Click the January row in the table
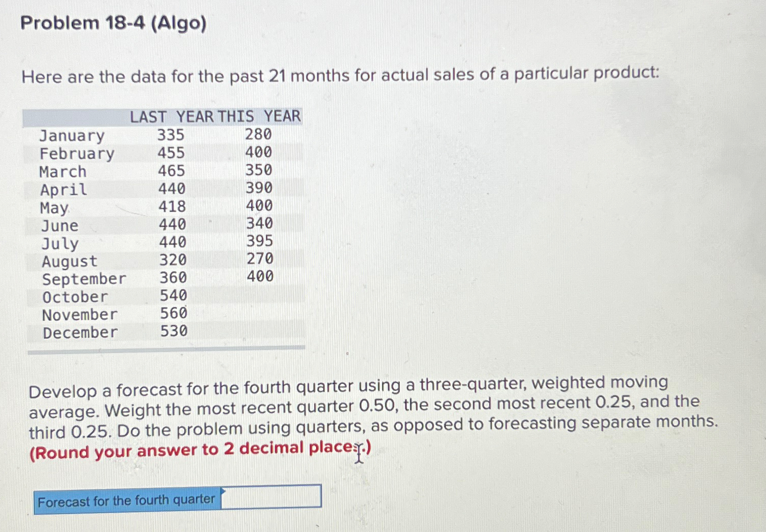766x532 pixels. click(x=72, y=135)
